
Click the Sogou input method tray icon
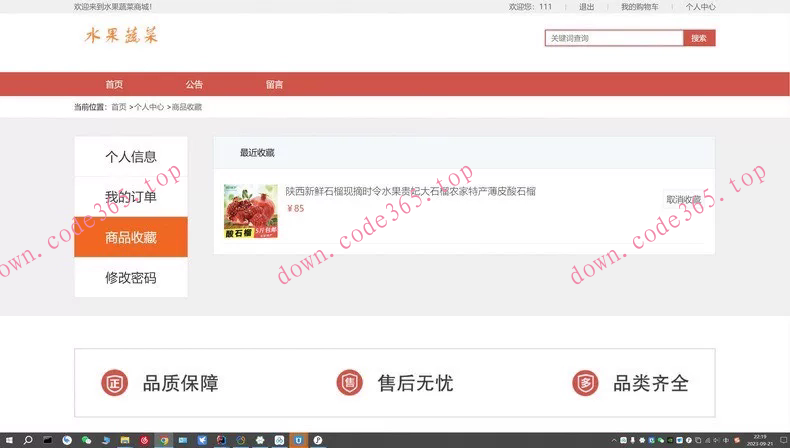737,440
